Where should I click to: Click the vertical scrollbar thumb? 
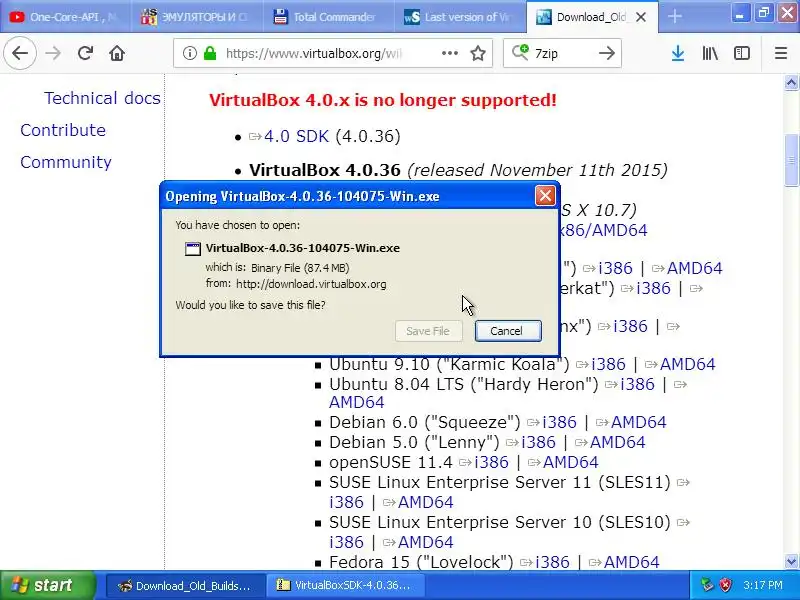coord(791,160)
